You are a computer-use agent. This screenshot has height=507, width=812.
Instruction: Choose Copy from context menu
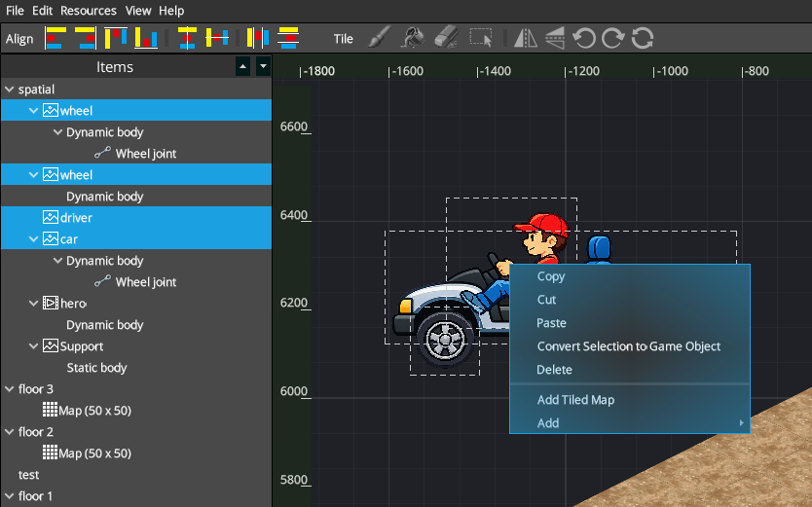coord(630,276)
